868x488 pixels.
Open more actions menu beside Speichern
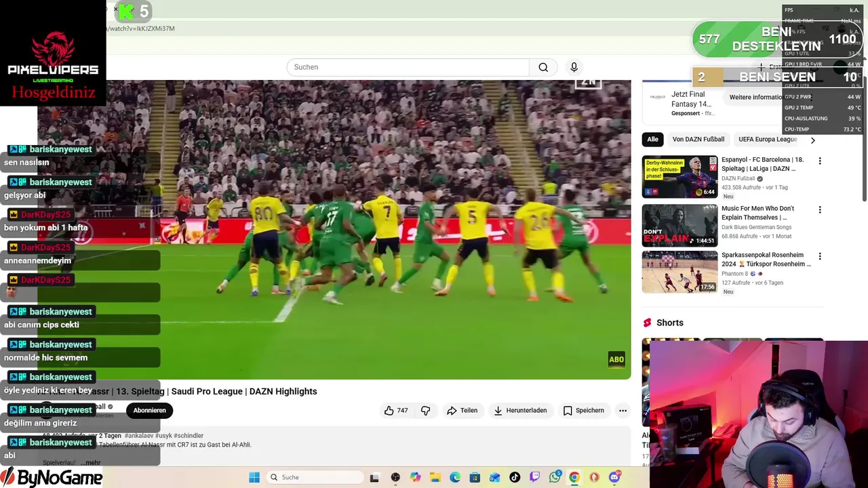click(x=623, y=411)
